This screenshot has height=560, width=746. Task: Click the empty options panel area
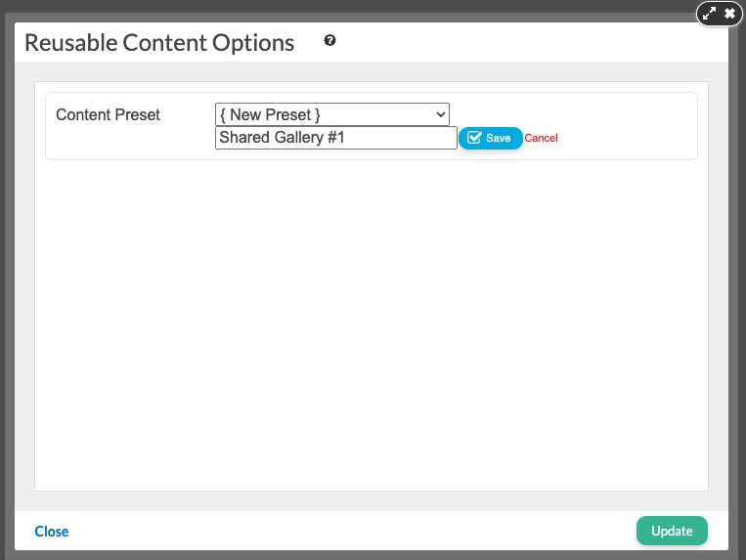point(372,323)
